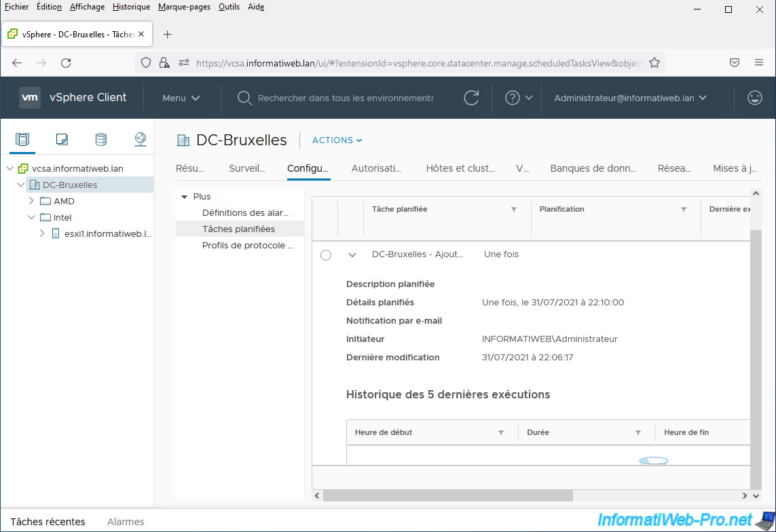Select the DC-Bruxelles scheduled task radio button

(326, 255)
